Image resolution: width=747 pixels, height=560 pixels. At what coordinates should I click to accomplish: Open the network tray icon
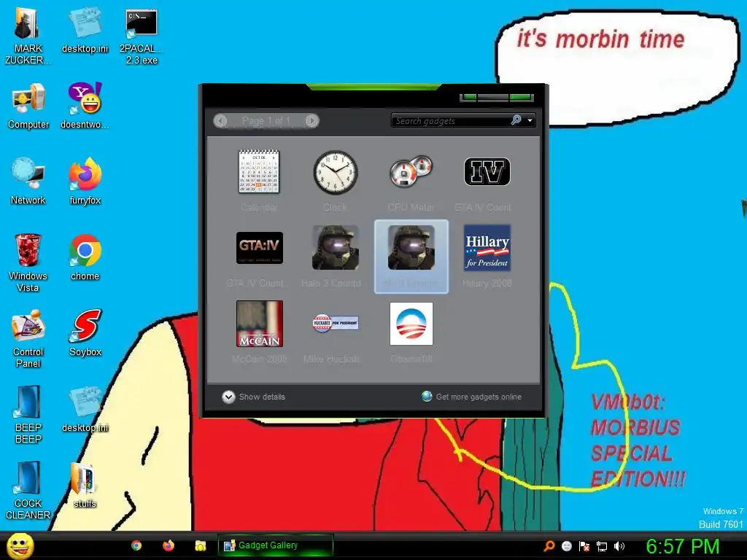602,546
